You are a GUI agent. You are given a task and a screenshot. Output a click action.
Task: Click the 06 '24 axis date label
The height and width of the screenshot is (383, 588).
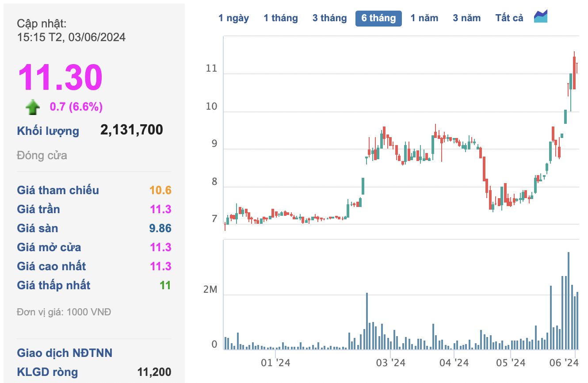point(564,363)
